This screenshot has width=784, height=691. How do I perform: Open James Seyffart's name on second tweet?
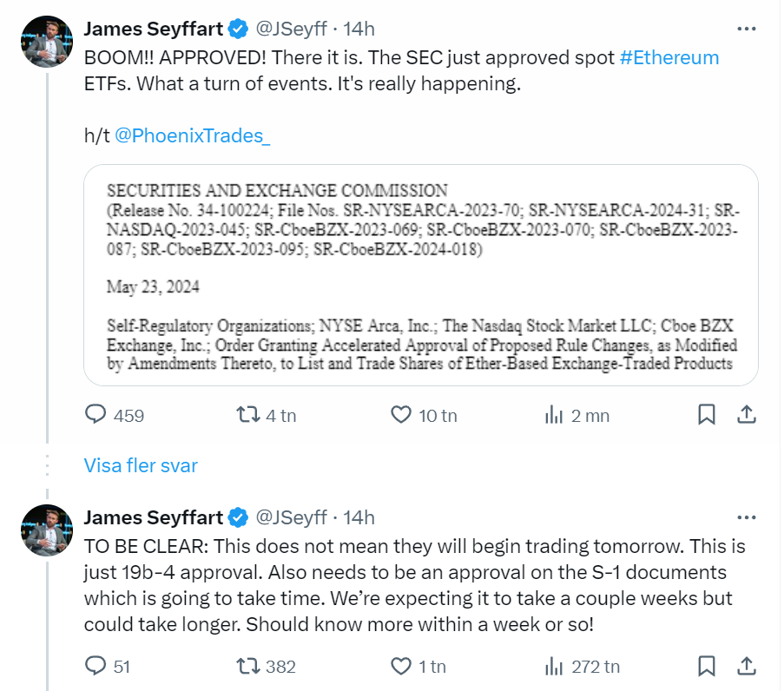click(x=153, y=517)
